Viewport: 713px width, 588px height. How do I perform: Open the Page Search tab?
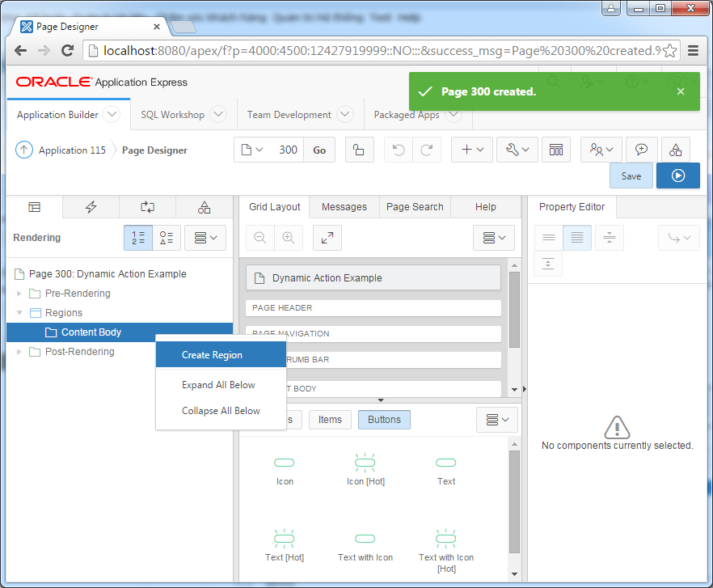coord(415,207)
